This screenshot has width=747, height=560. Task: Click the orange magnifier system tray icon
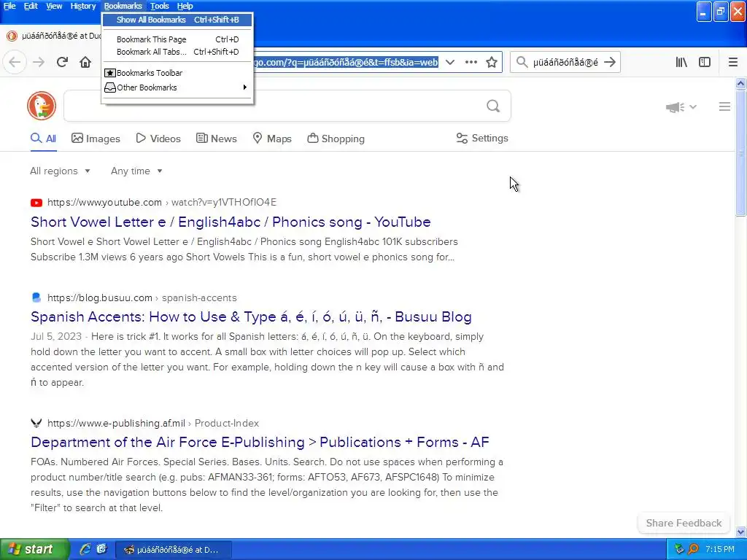[694, 549]
